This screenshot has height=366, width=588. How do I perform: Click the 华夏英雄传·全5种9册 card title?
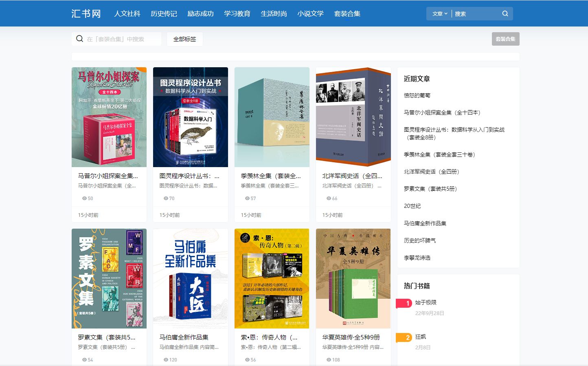pos(351,337)
